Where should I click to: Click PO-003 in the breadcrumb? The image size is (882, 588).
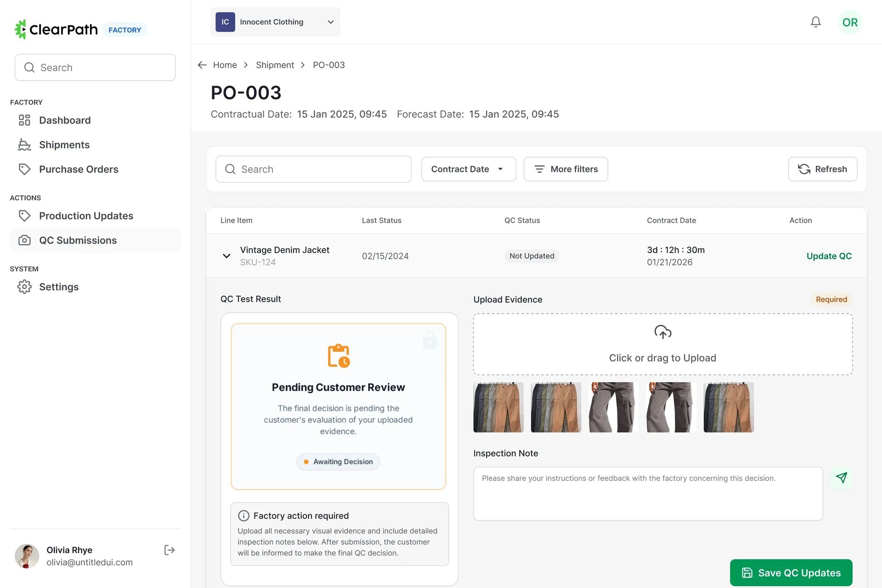tap(328, 65)
